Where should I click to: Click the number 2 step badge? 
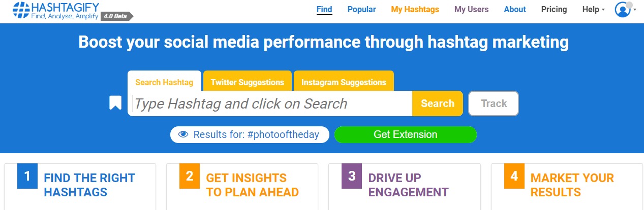[190, 176]
